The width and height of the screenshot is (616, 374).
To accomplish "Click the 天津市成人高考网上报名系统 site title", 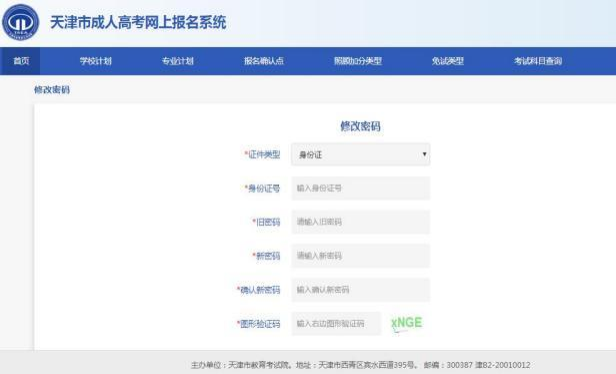I will tap(138, 22).
